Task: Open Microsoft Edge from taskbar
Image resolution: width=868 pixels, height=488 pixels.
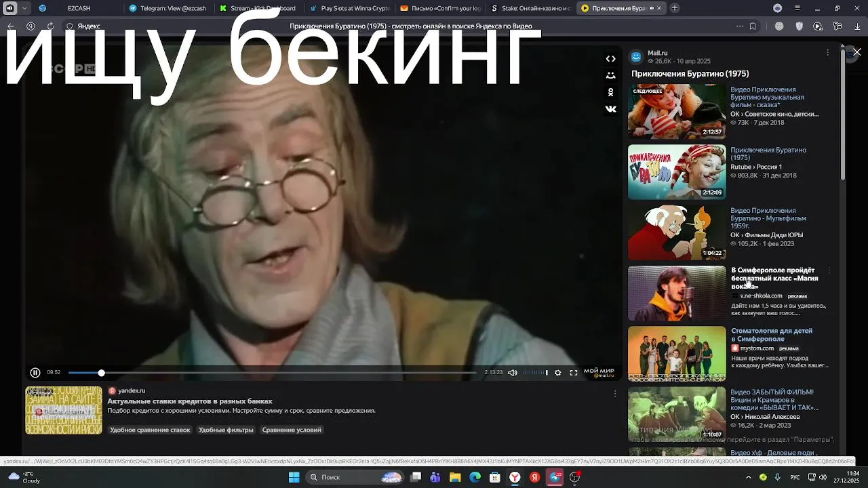Action: [475, 477]
